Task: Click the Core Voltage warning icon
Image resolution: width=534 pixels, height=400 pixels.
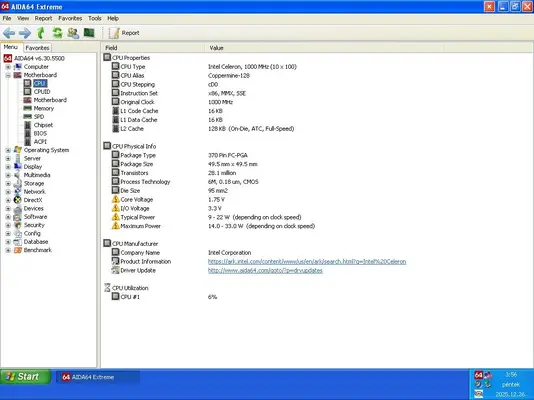Action: [116, 199]
